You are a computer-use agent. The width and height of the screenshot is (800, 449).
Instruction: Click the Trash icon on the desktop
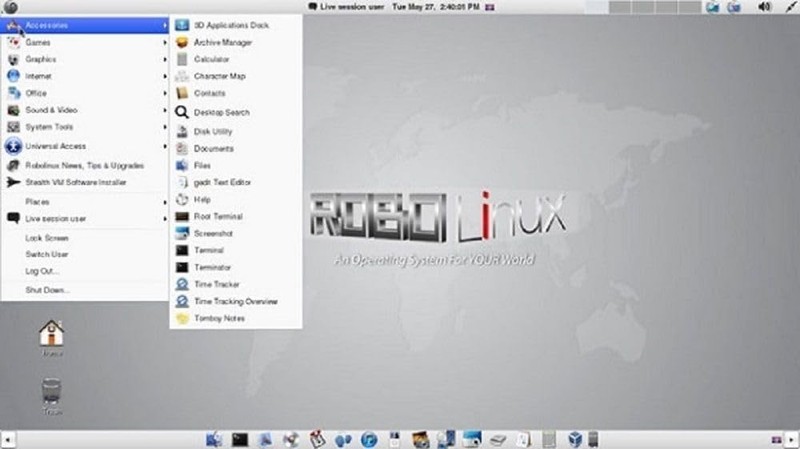[x=52, y=392]
